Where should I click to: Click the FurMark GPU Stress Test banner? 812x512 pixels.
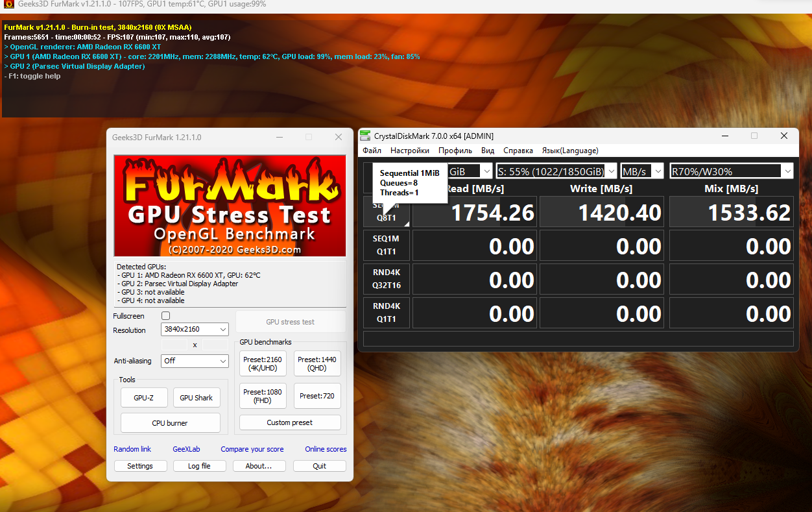pos(230,206)
